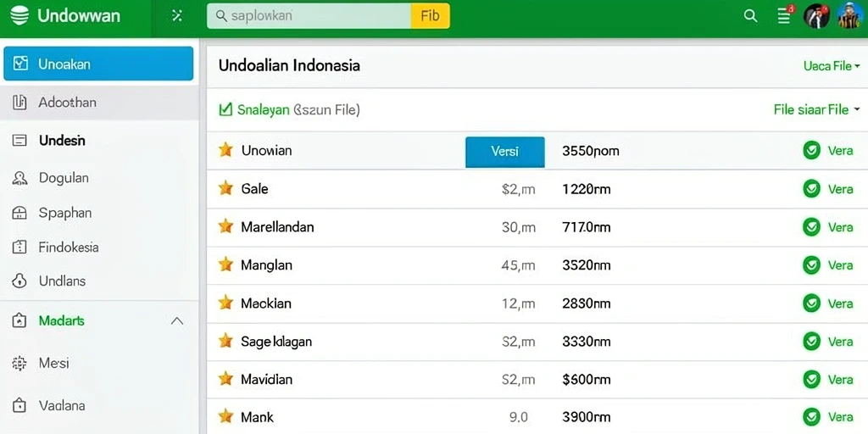Toggle star for Unowian row
This screenshot has height=434, width=868.
tap(225, 150)
